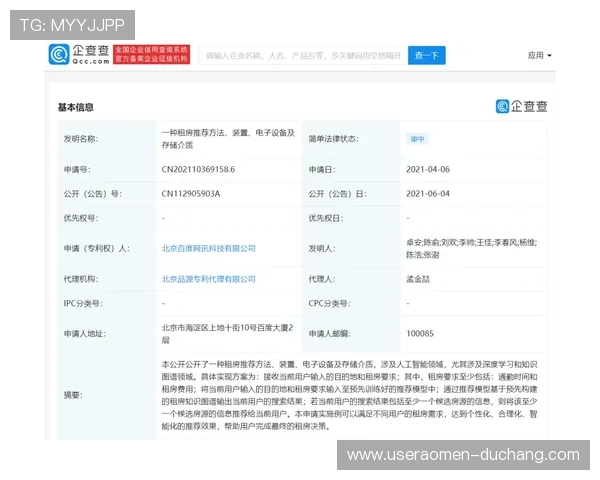This screenshot has height=480, width=600.
Task: Click the 发明名称 label
Action: [81, 139]
